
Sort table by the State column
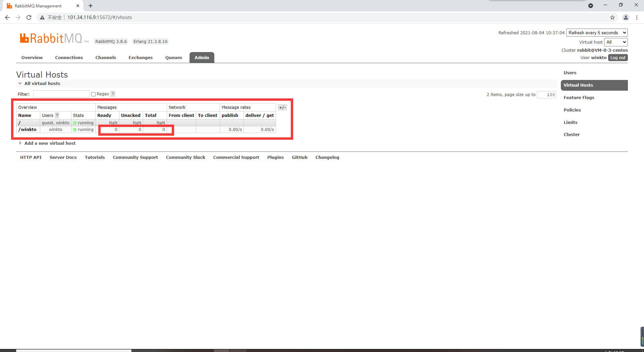pyautogui.click(x=78, y=115)
